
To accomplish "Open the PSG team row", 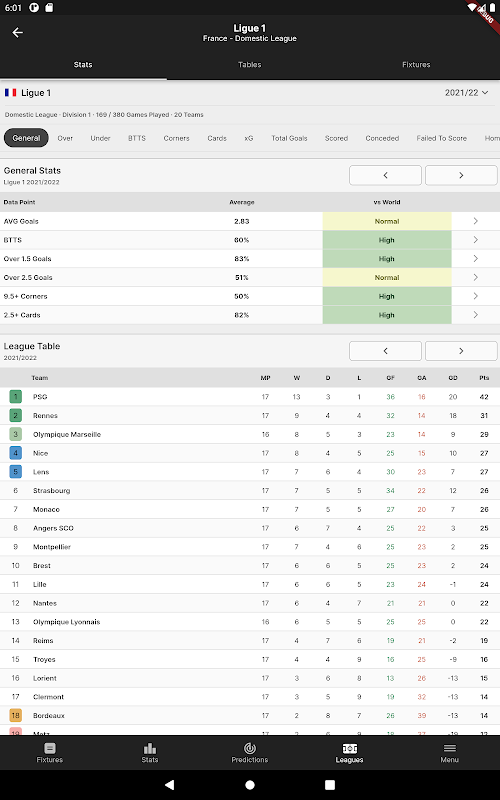I will (x=250, y=397).
